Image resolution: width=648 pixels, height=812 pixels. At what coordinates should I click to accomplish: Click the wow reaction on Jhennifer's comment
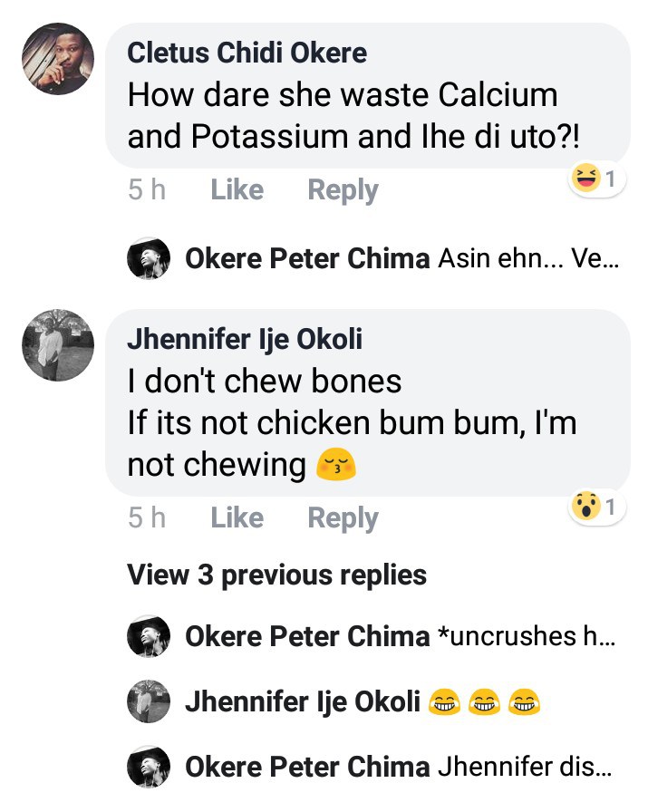pos(596,507)
